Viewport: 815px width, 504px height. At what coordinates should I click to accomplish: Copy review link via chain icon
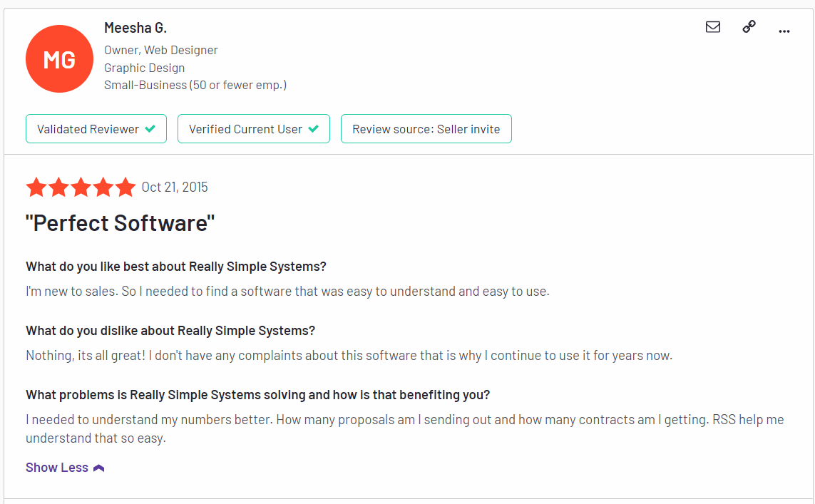(749, 26)
